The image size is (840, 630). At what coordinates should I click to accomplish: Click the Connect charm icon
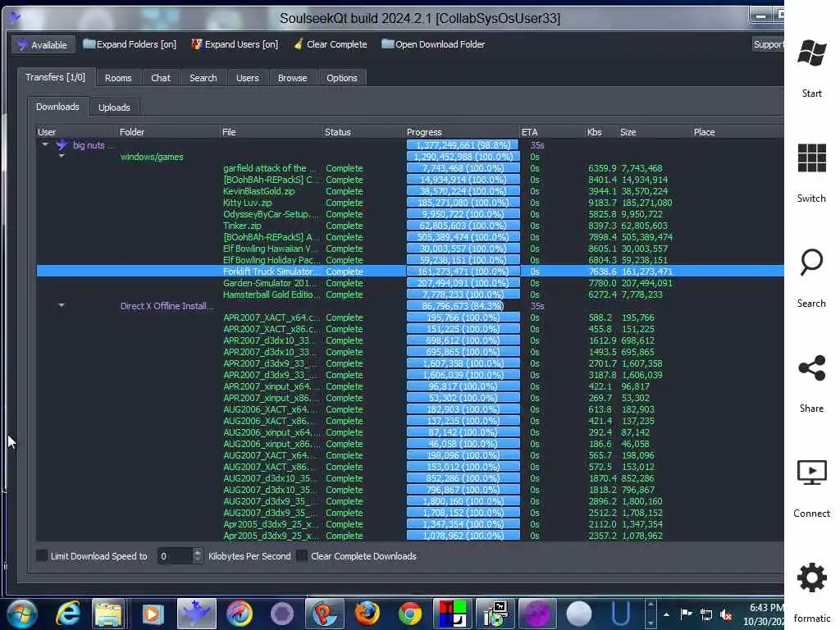[811, 472]
